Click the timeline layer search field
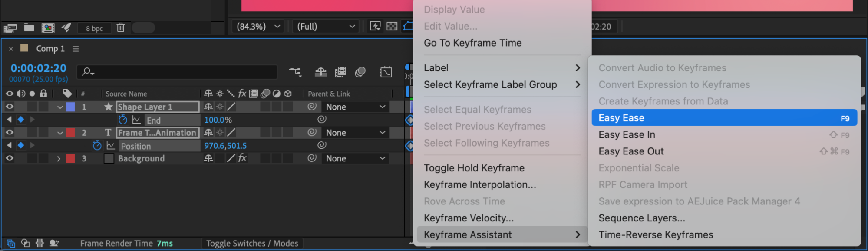This screenshot has width=868, height=251. 182,72
